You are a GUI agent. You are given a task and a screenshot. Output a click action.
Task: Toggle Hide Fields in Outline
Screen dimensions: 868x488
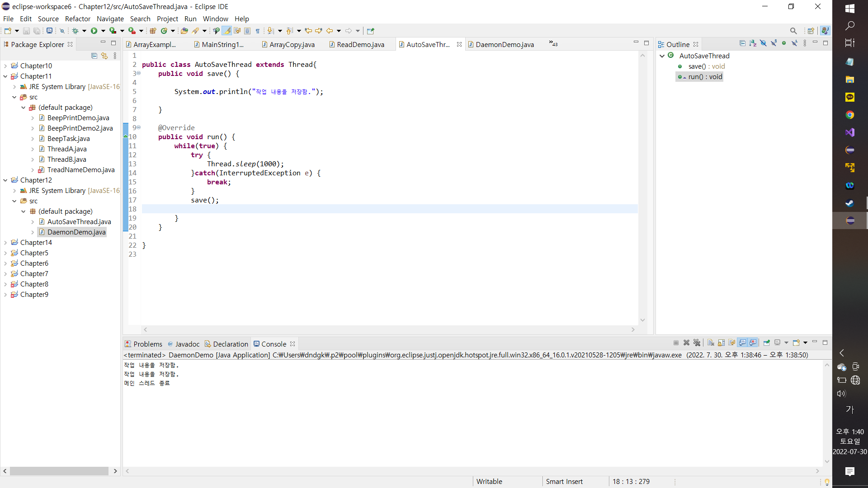[763, 43]
